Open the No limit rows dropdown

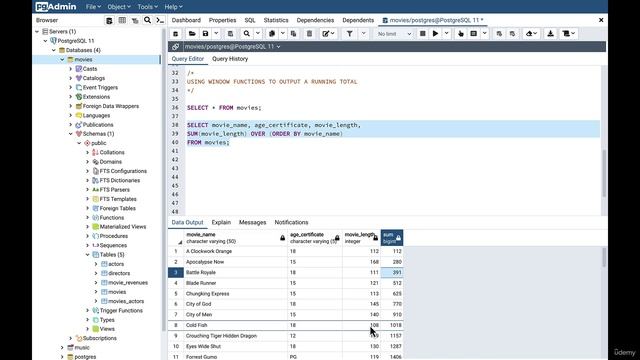pyautogui.click(x=394, y=34)
